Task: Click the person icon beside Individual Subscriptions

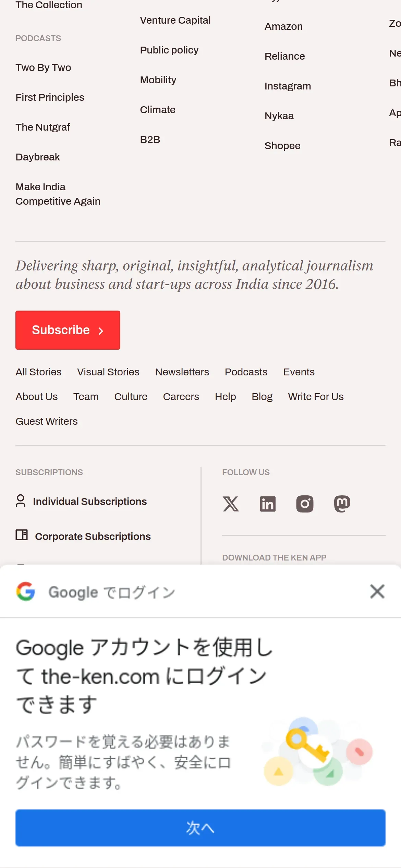Action: [21, 501]
